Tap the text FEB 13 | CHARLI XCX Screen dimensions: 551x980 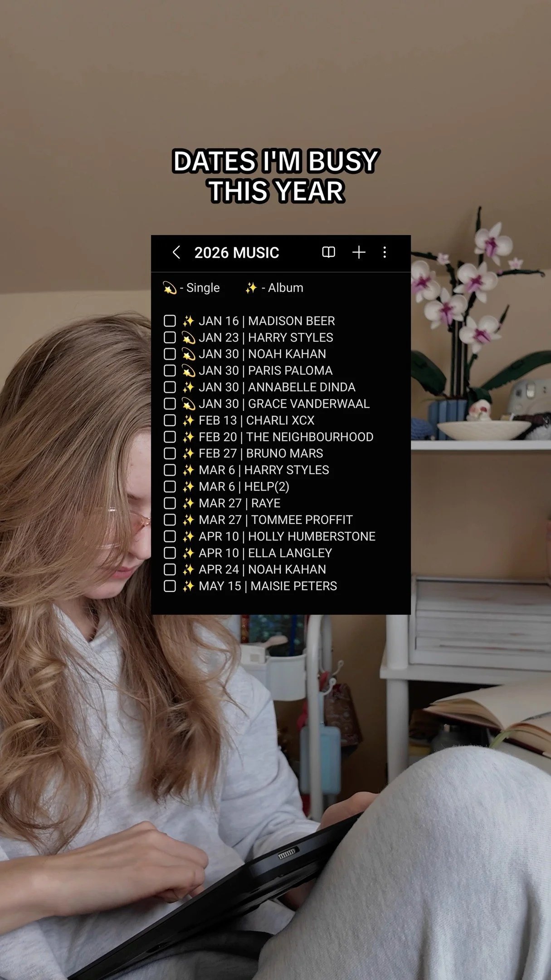257,420
